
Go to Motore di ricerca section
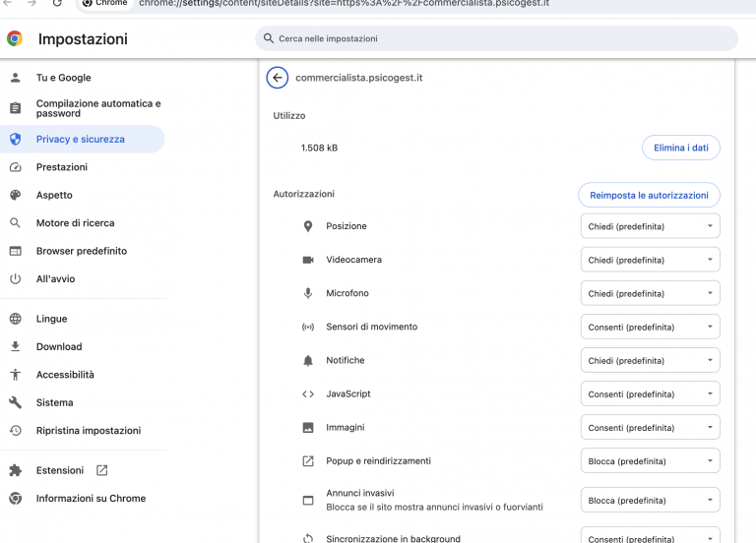(x=75, y=223)
